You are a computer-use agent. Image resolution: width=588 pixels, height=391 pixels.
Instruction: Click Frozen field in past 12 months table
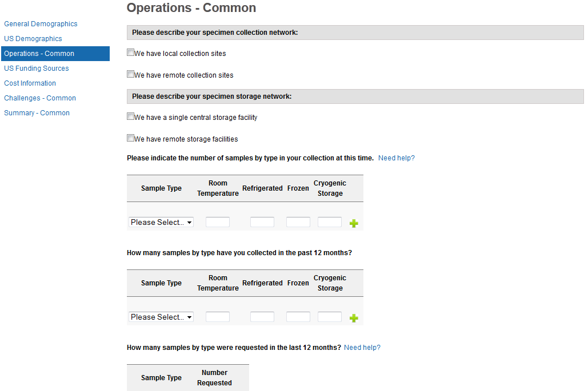pyautogui.click(x=298, y=317)
